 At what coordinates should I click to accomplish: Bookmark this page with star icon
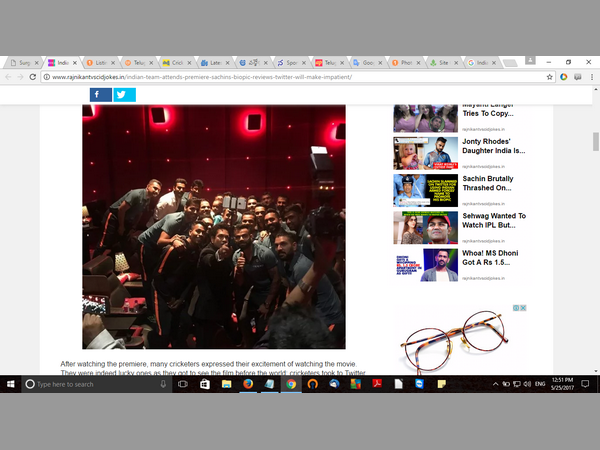point(550,77)
